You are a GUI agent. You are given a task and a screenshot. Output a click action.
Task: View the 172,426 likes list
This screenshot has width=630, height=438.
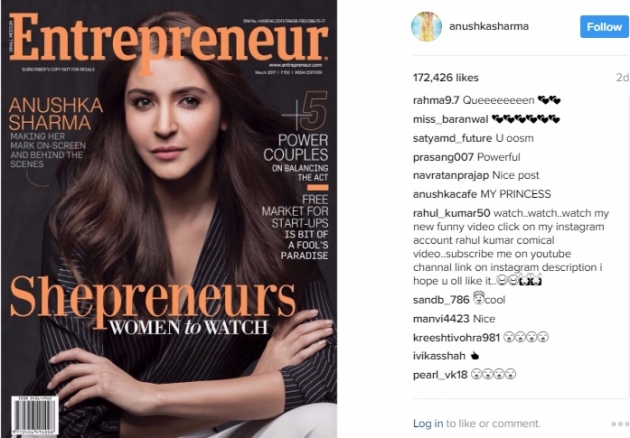click(446, 78)
